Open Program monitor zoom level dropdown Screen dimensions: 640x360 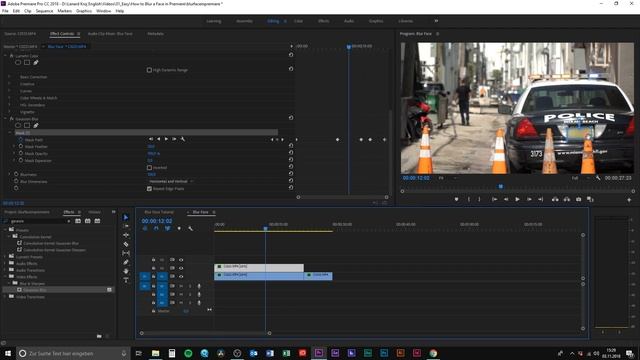pos(447,178)
